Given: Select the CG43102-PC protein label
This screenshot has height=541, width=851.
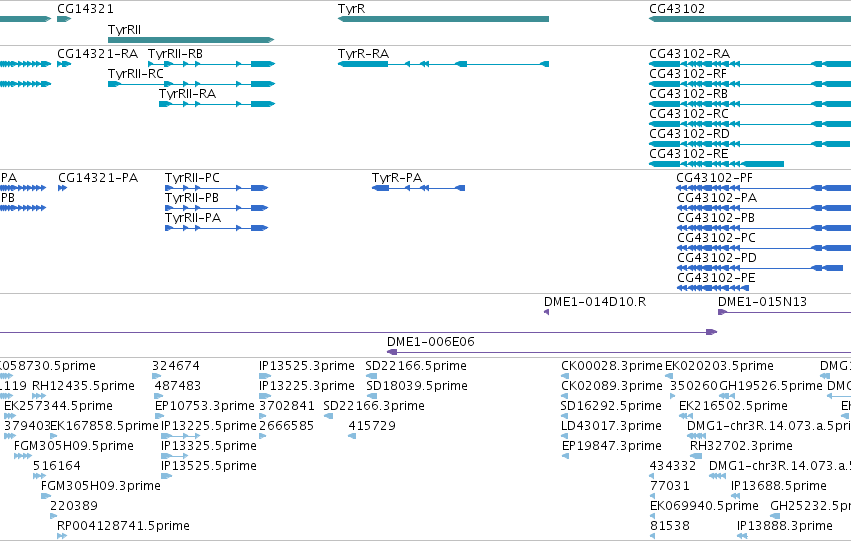Looking at the screenshot, I should pos(716,238).
